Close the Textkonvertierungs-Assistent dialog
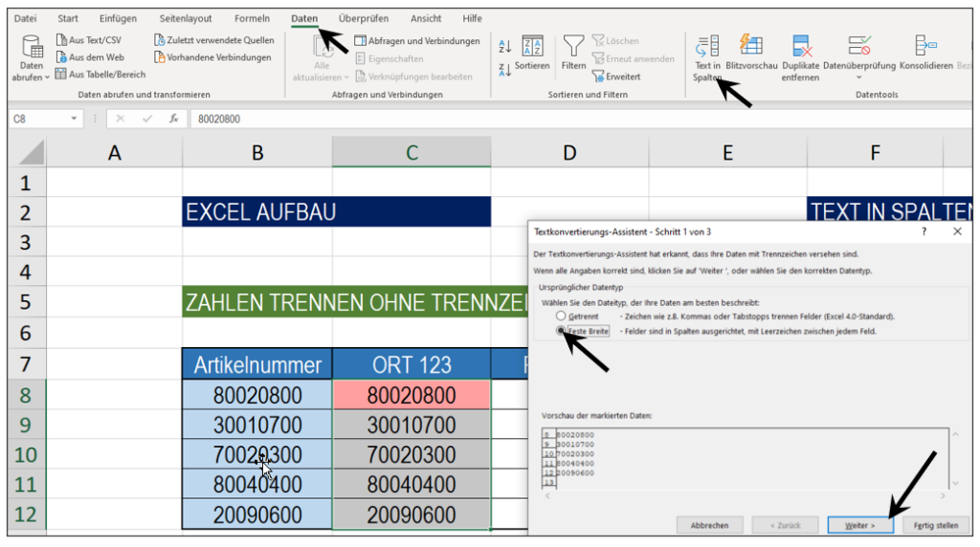Screen dimensions: 980x547 click(957, 231)
